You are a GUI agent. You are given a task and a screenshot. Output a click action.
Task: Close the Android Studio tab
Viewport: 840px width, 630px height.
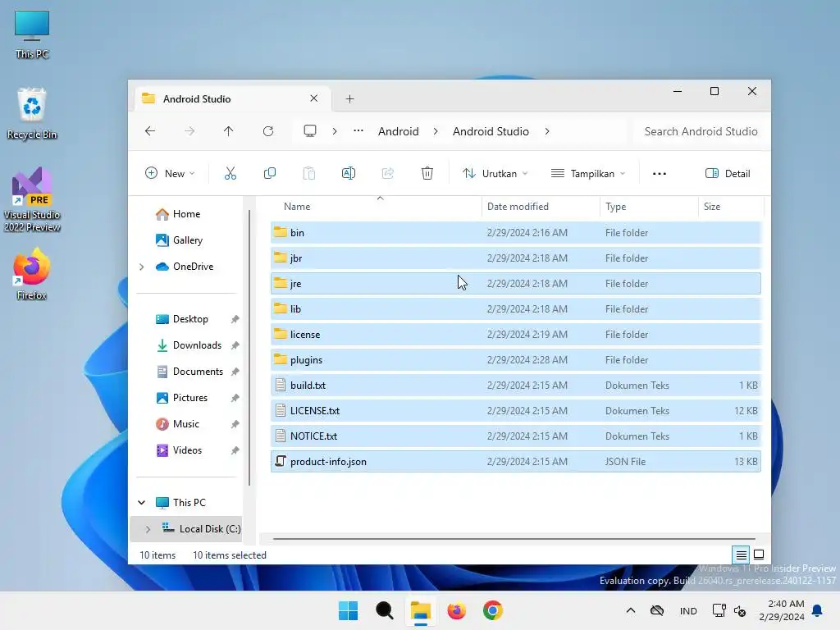click(x=314, y=98)
